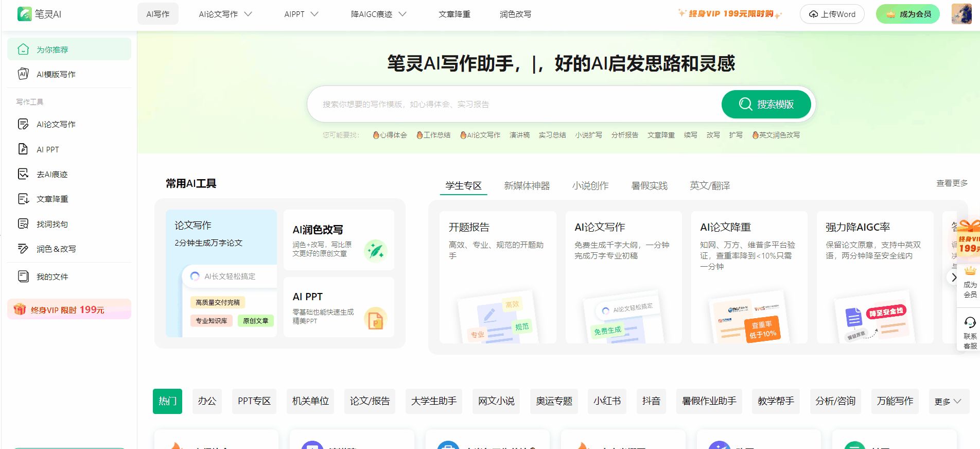Open the 论文写作 blue card
This screenshot has width=980, height=449.
(x=221, y=273)
